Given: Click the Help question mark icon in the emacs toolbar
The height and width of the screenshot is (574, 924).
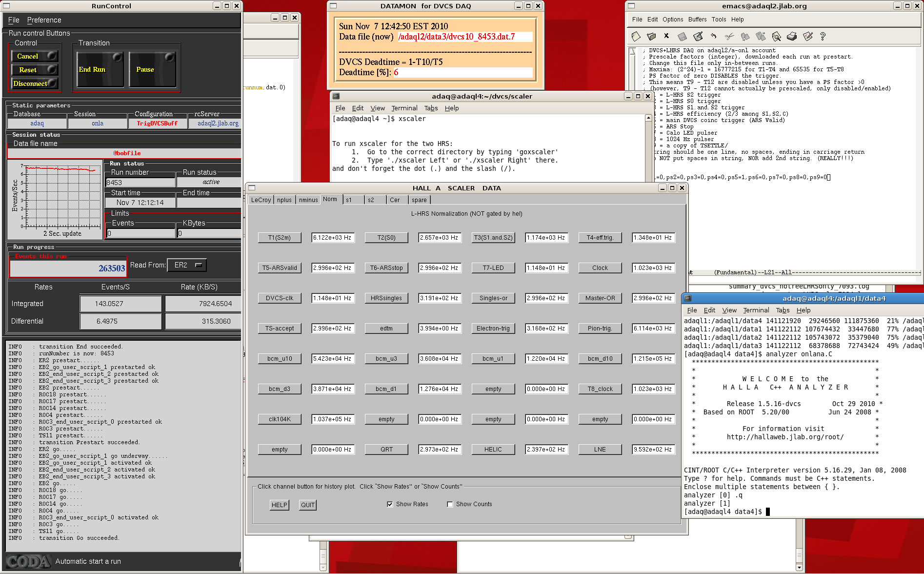Looking at the screenshot, I should (x=823, y=37).
